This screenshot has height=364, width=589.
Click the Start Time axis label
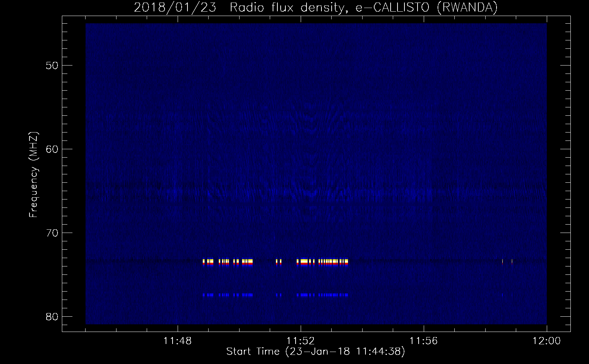[316, 352]
